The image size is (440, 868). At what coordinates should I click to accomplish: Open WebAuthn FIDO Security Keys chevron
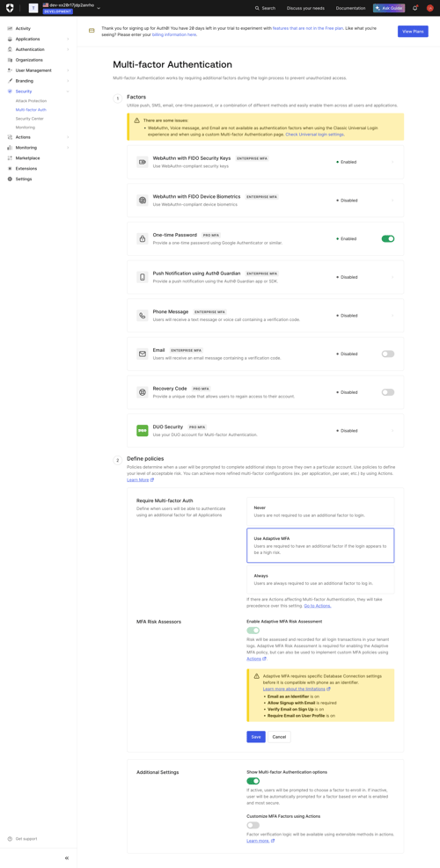click(392, 162)
